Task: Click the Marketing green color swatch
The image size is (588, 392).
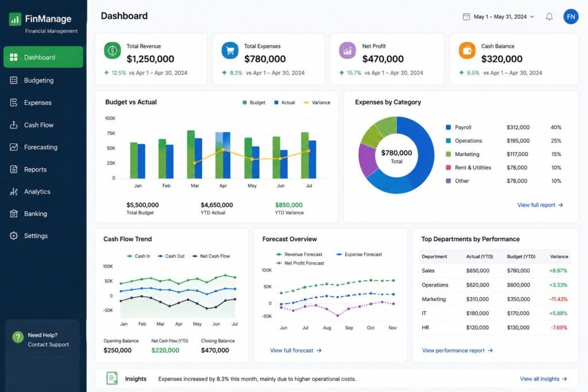Action: coord(448,154)
